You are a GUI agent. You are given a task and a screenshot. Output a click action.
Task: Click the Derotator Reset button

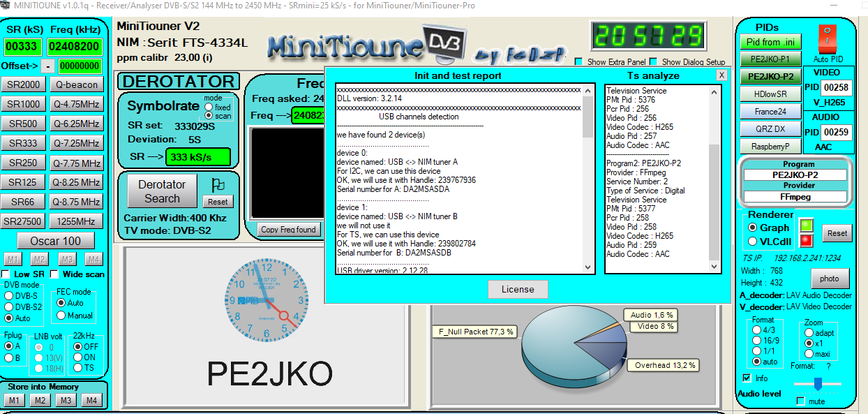point(218,202)
